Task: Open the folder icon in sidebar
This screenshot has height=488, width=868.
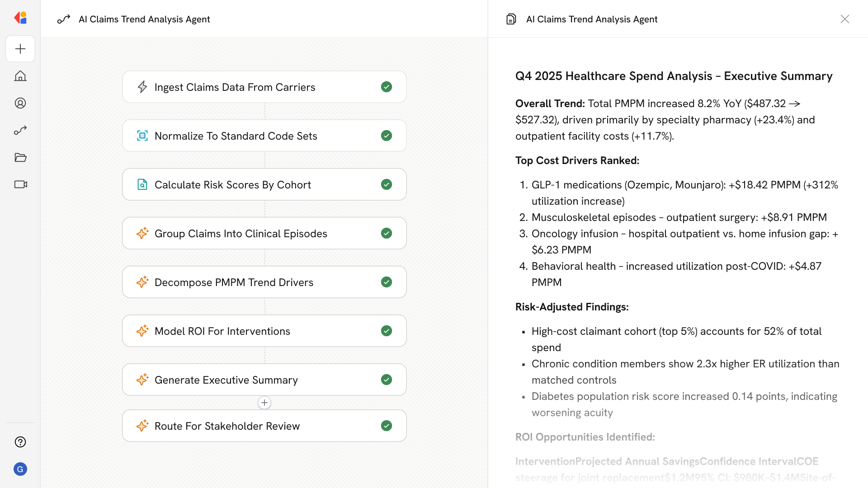Action: click(x=20, y=157)
